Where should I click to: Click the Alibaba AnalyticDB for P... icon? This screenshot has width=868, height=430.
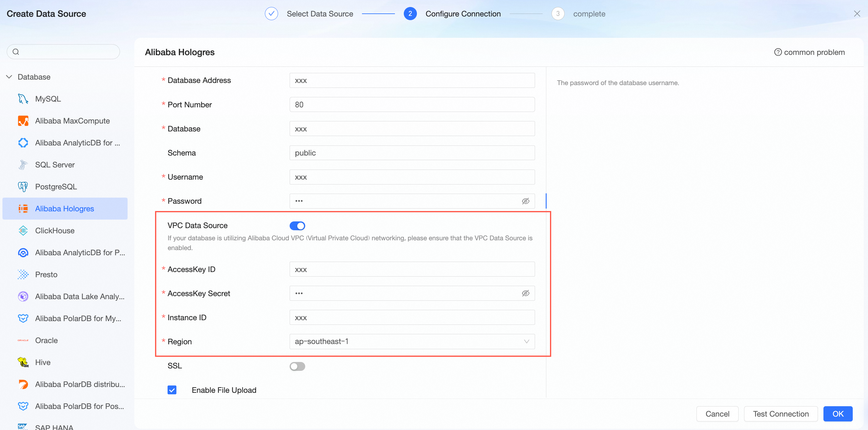pyautogui.click(x=23, y=253)
